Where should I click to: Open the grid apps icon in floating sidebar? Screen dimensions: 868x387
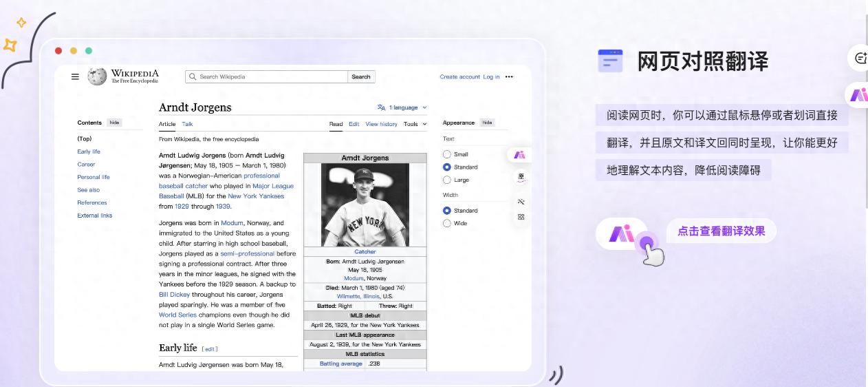coord(521,217)
